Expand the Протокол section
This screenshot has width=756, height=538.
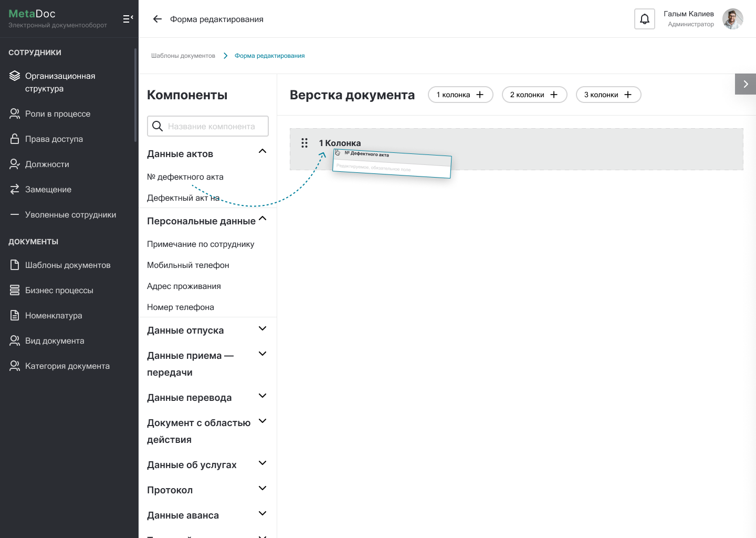(262, 489)
